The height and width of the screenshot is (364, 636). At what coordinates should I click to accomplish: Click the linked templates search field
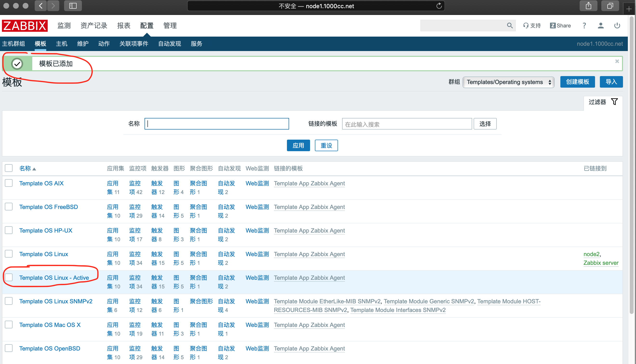pos(406,124)
